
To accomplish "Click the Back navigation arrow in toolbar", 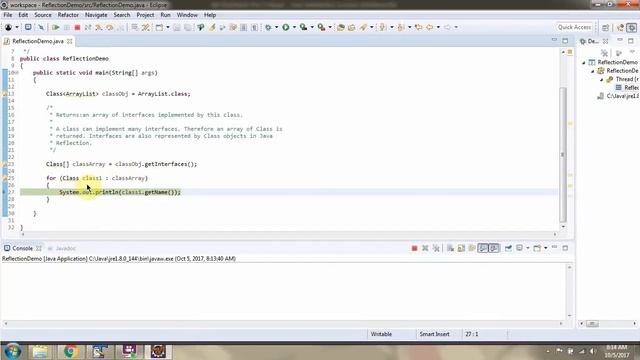I will click(429, 27).
